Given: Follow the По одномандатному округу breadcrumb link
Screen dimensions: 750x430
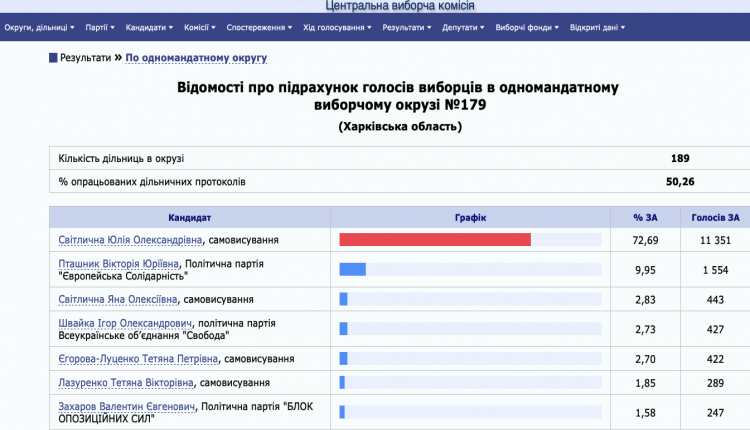Looking at the screenshot, I should coord(196,58).
